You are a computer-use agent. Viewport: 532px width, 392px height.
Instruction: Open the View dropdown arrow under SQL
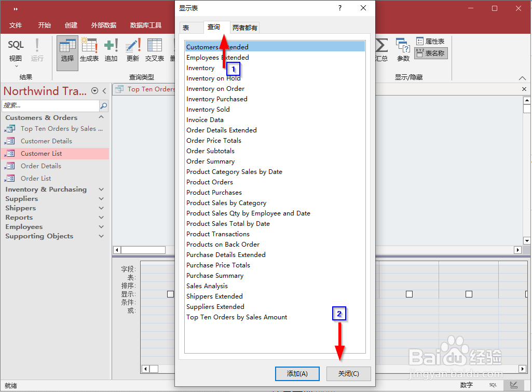[x=16, y=66]
